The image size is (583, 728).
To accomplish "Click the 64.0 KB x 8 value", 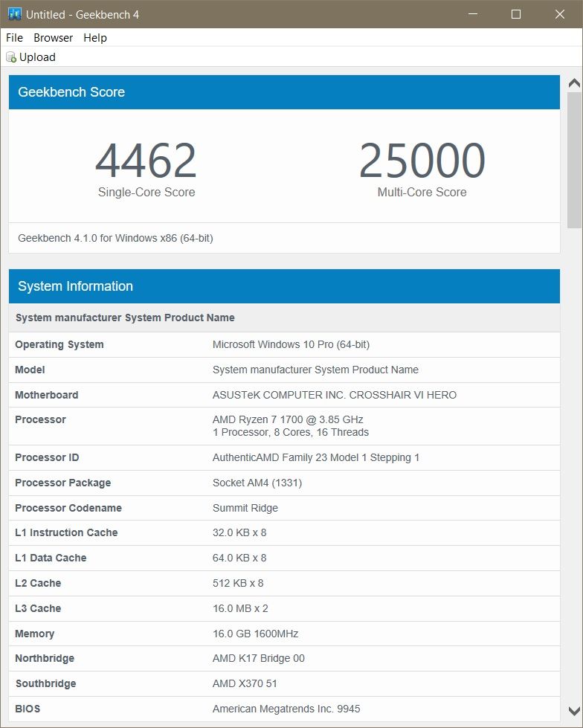I will click(239, 558).
